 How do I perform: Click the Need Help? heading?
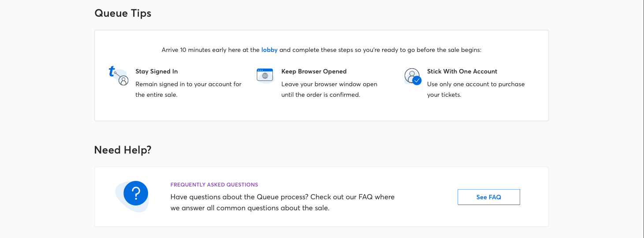[123, 150]
